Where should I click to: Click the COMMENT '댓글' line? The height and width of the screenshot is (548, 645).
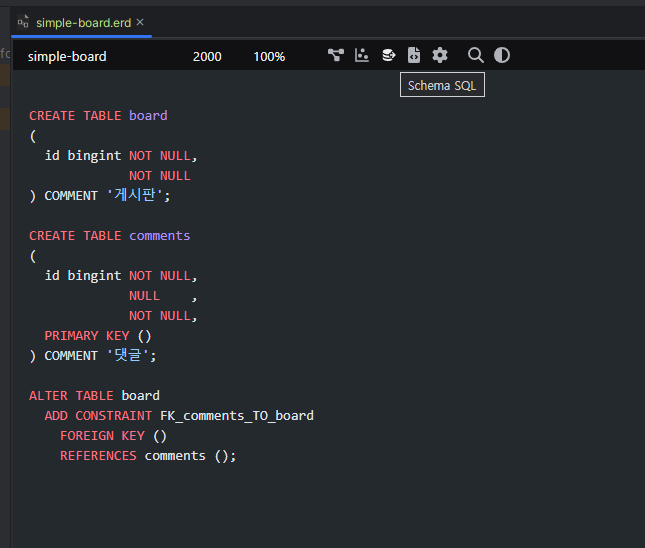point(93,355)
